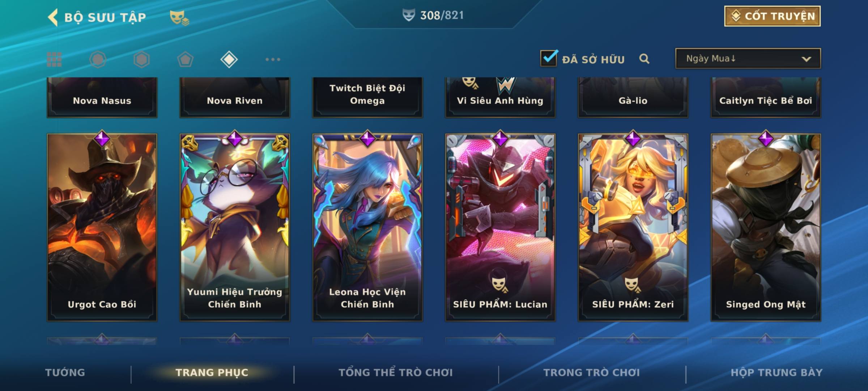868x391 pixels.
Task: Open the golden mask coins icon
Action: pos(179,18)
